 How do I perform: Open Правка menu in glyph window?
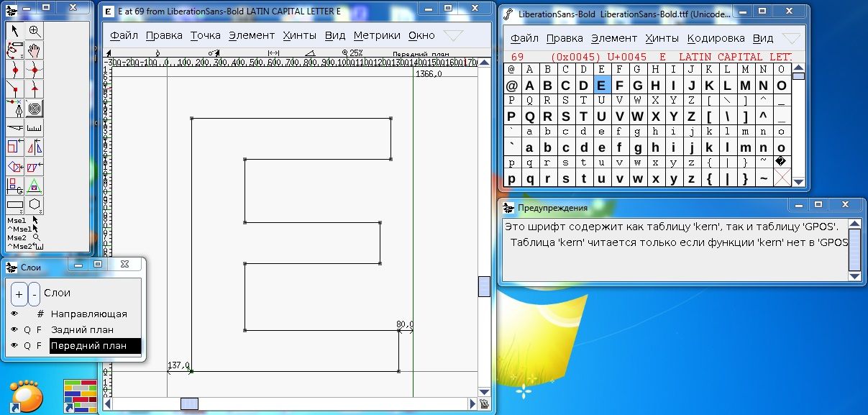click(164, 35)
